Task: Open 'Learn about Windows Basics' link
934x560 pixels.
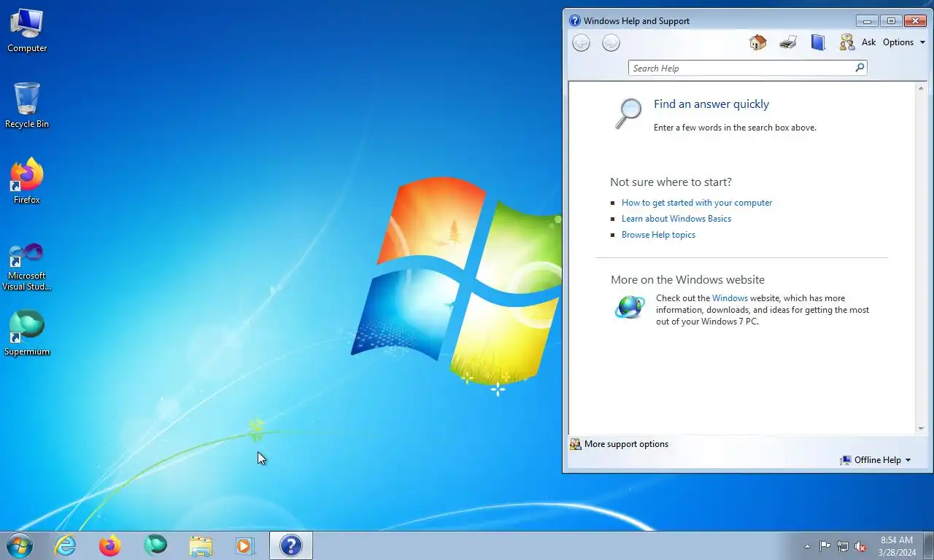Action: click(x=676, y=219)
